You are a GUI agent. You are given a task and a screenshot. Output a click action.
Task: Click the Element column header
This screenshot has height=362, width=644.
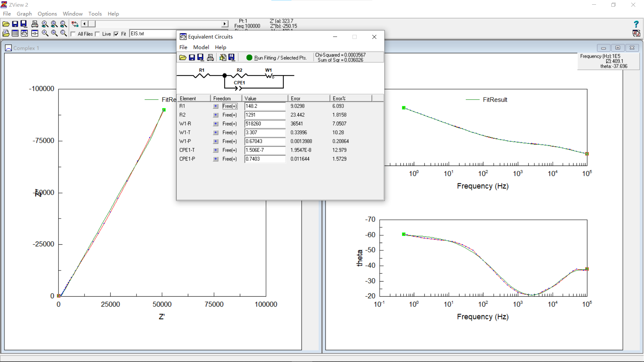(x=194, y=98)
